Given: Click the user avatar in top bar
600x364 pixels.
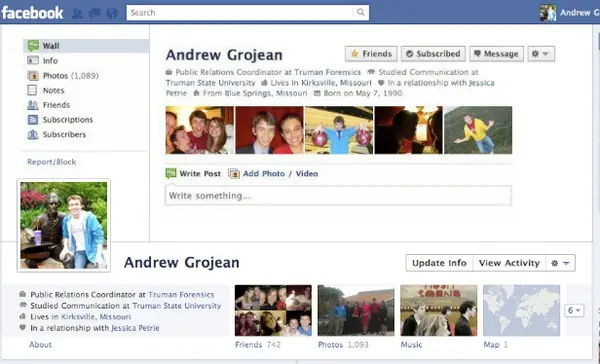Looking at the screenshot, I should point(548,13).
